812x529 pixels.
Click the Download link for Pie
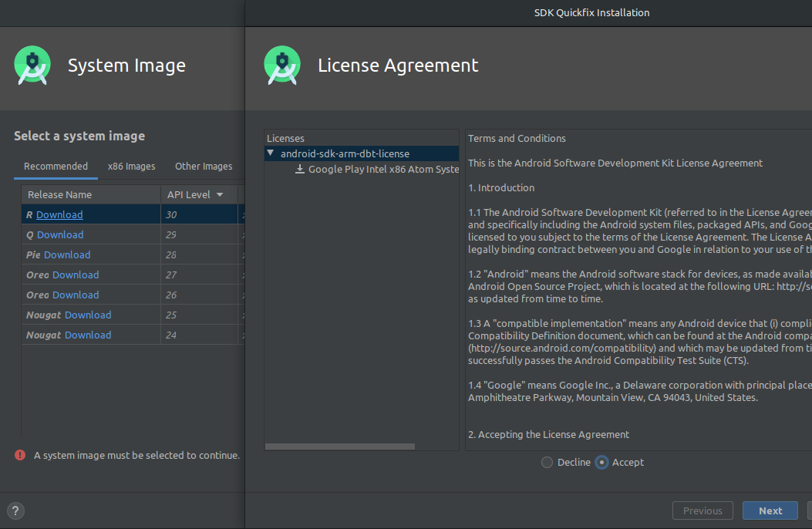pos(67,254)
